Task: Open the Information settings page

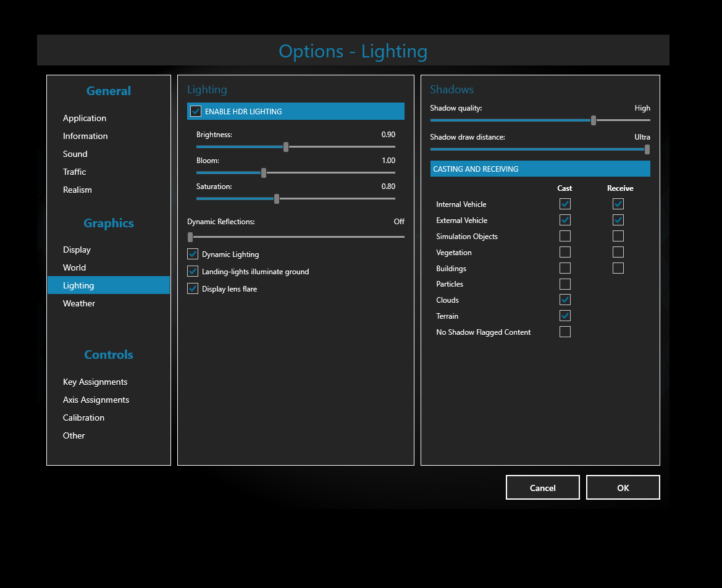Action: coord(85,136)
